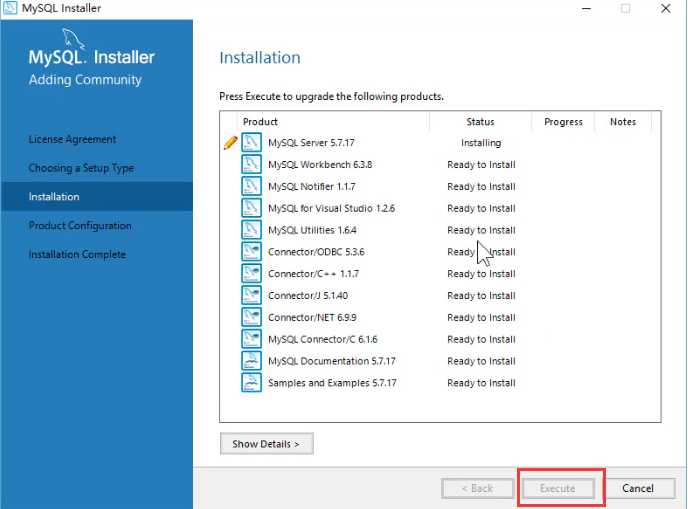Click the Connector/C++ 1.1.7 icon

tap(251, 274)
